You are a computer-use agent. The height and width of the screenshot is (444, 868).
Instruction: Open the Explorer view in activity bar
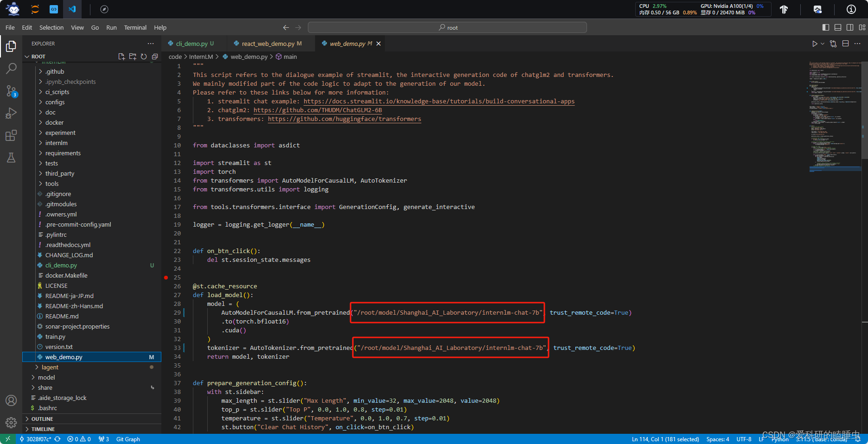(x=11, y=46)
